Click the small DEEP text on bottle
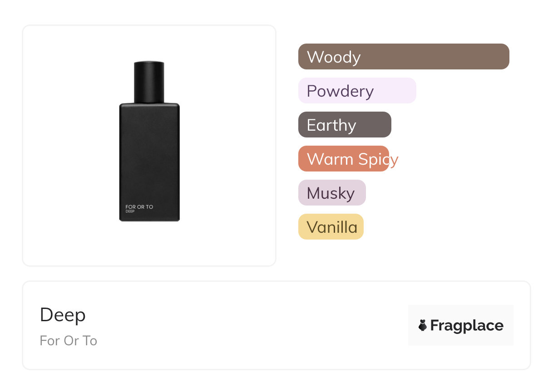Viewport: 553px width, 392px height. pos(130,211)
